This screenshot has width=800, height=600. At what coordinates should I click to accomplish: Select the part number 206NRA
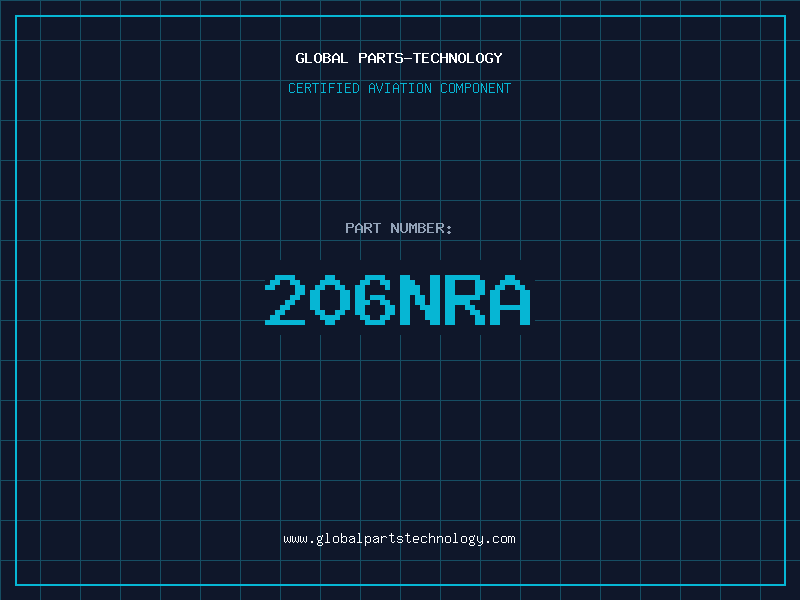(398, 300)
